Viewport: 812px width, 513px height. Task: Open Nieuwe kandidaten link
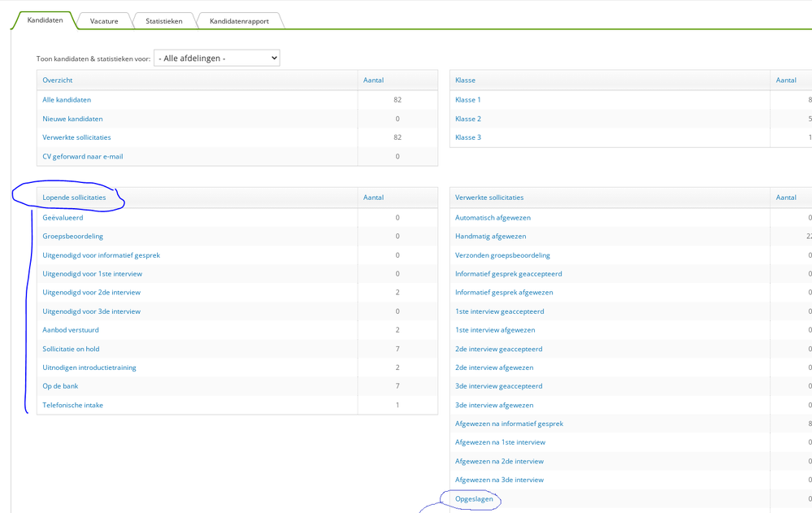click(72, 119)
